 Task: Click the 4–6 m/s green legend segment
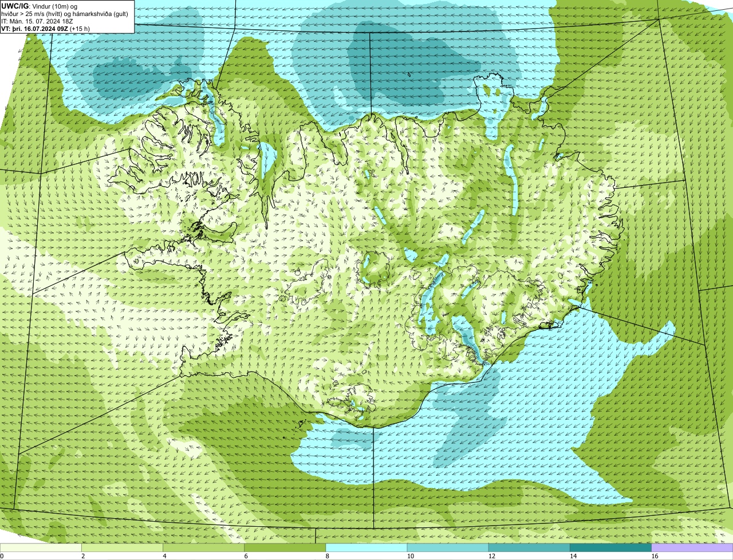[x=204, y=548]
